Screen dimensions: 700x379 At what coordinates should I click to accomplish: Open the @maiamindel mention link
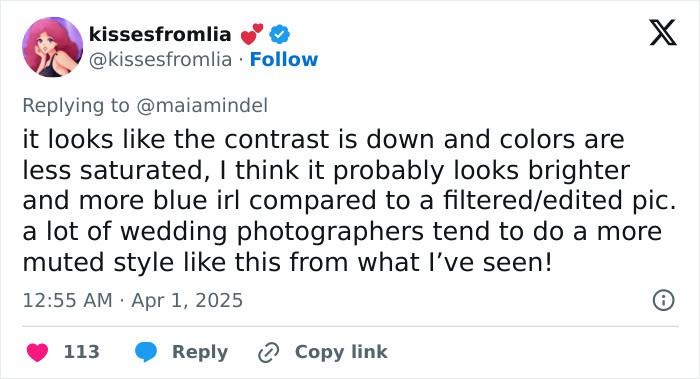[202, 106]
